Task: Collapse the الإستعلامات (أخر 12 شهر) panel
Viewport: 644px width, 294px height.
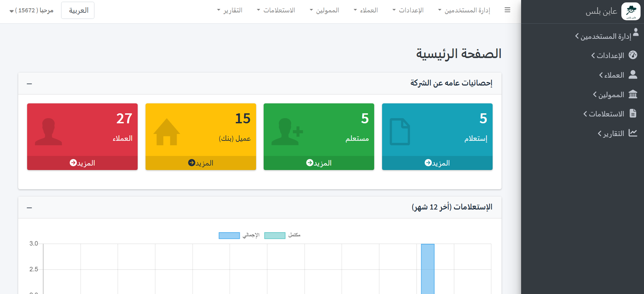Action: click(30, 208)
